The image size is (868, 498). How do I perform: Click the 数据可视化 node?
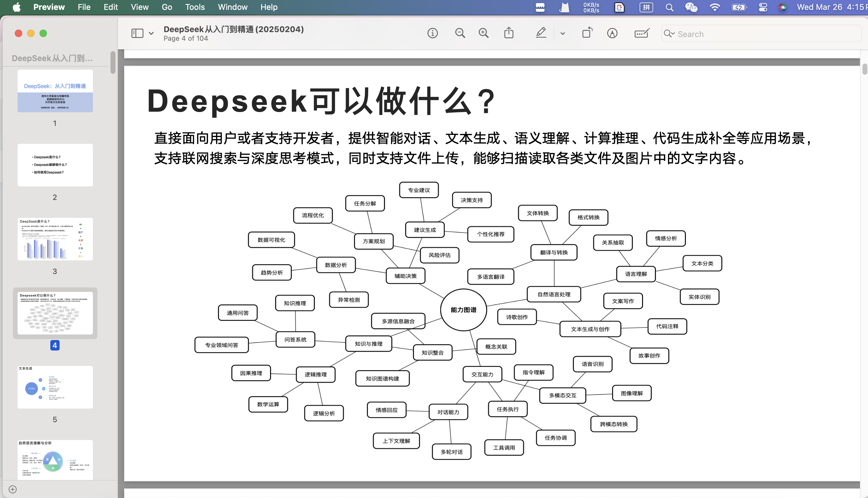point(271,240)
